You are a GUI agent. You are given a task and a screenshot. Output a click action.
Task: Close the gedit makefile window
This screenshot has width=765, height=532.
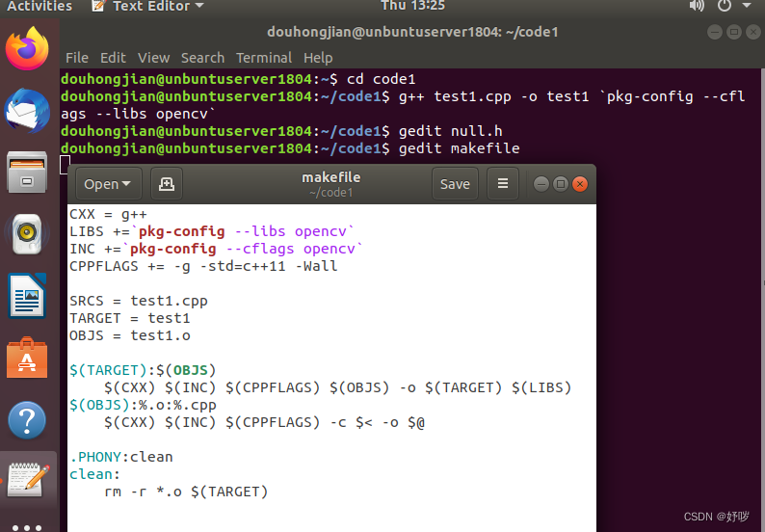click(580, 184)
